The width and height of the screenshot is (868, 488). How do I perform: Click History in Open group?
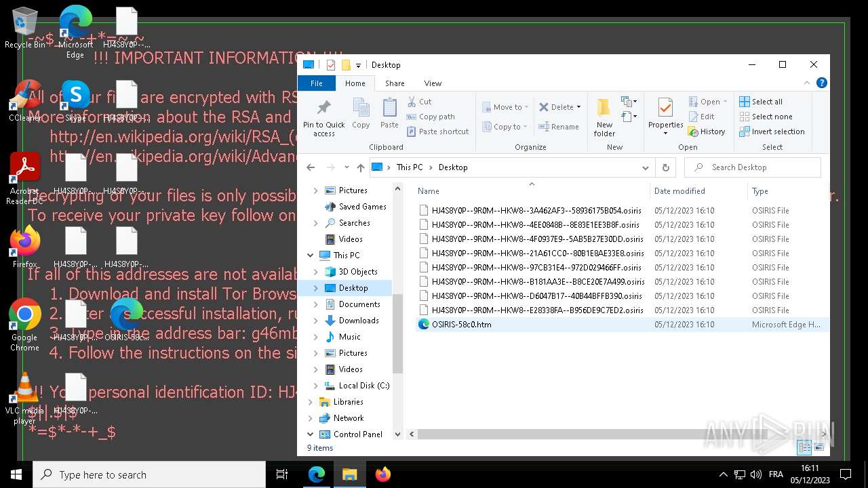[707, 131]
